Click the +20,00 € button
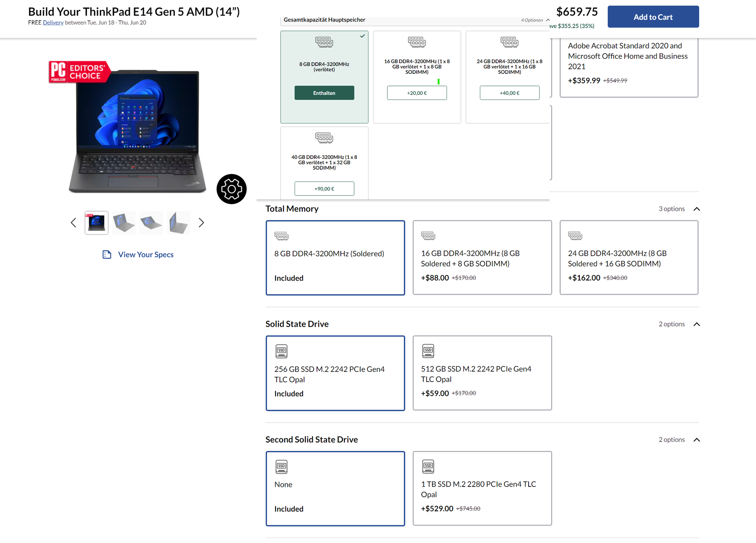The height and width of the screenshot is (543, 756). 417,93
